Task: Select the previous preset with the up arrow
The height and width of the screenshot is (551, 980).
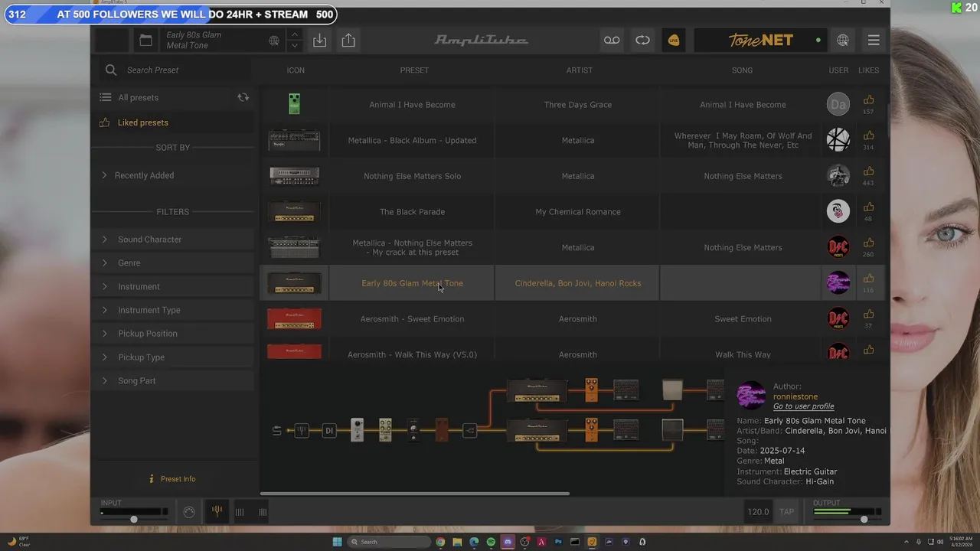Action: coord(295,34)
